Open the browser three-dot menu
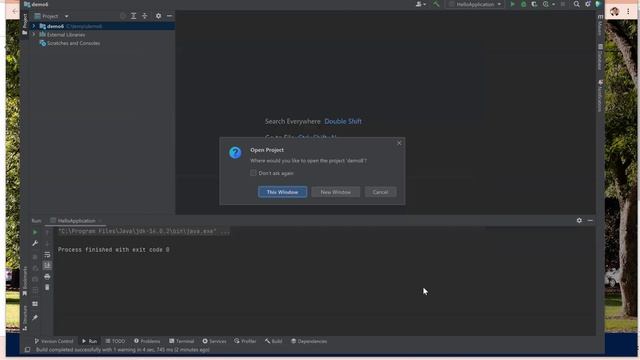Viewport: 640px width, 360px height. pos(628,11)
